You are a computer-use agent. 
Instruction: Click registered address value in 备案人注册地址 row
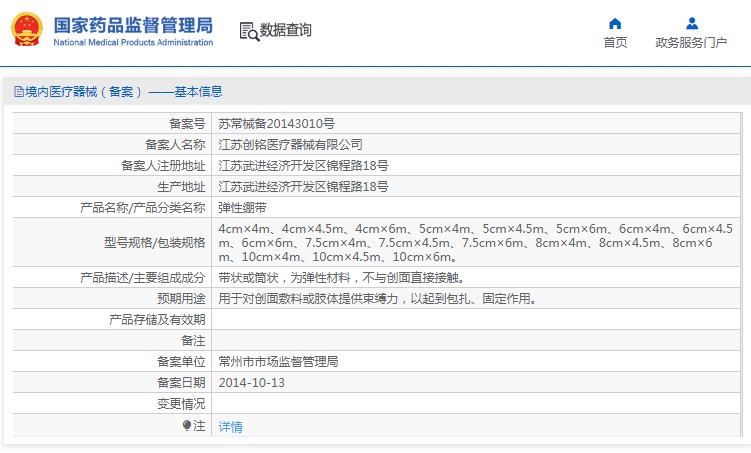coord(303,166)
